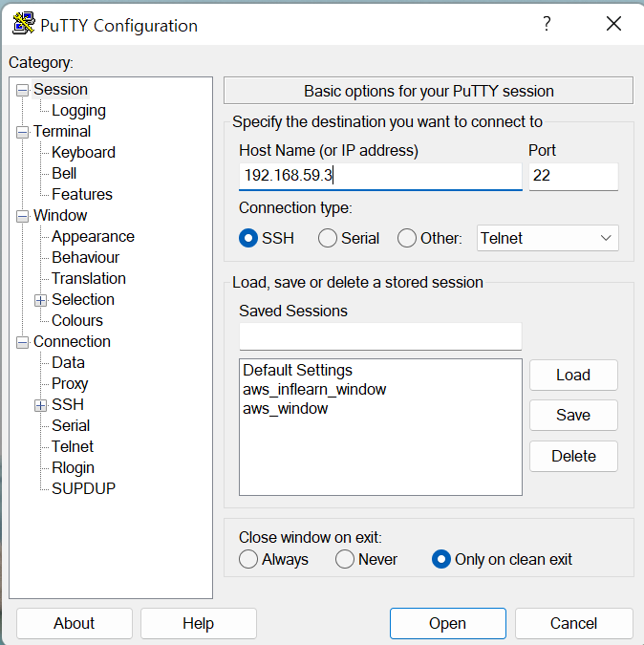Expand the SSH tree node in the Category tree
This screenshot has width=644, height=645.
click(x=40, y=405)
